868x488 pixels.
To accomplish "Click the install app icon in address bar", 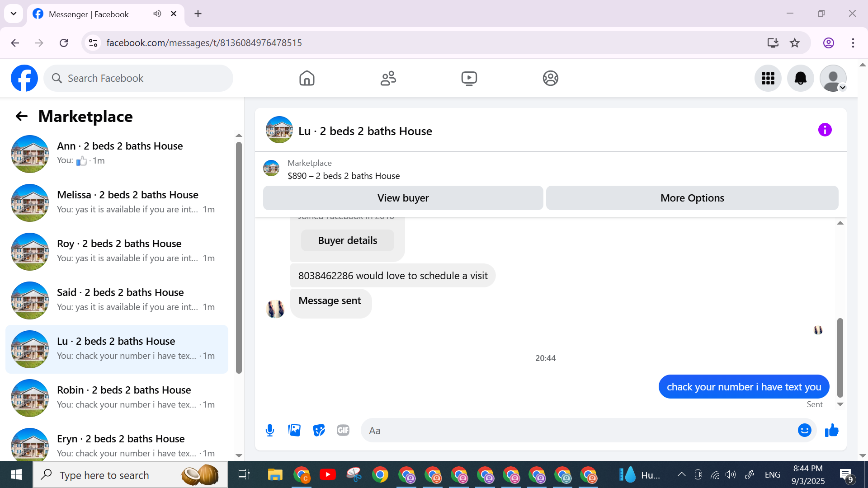I will [x=773, y=43].
